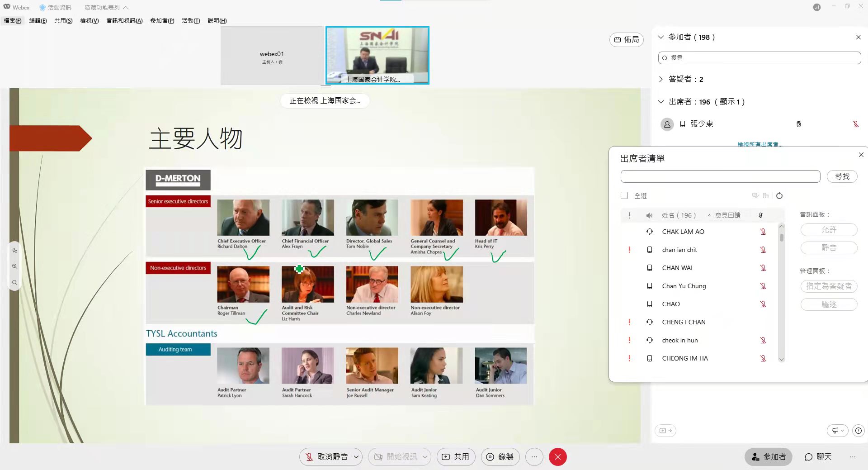Open the more options ellipsis in bottom toolbar
Screen dimensions: 868x470
pos(534,457)
